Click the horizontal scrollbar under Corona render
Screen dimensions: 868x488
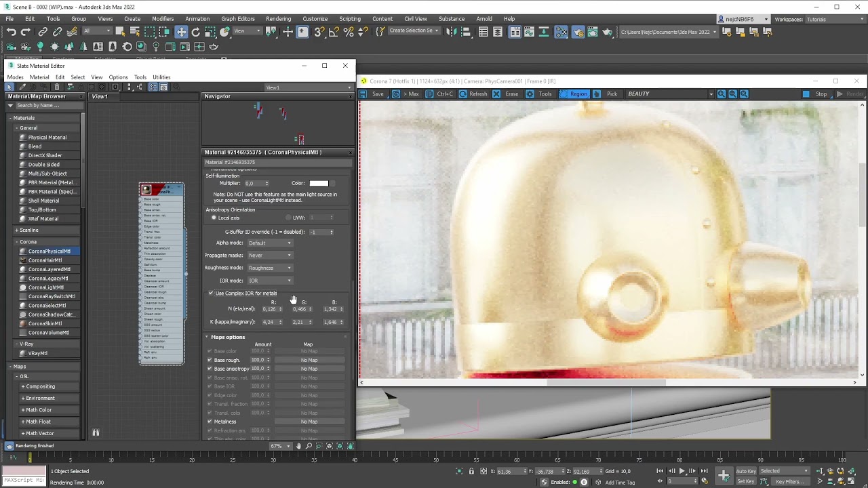(606, 382)
